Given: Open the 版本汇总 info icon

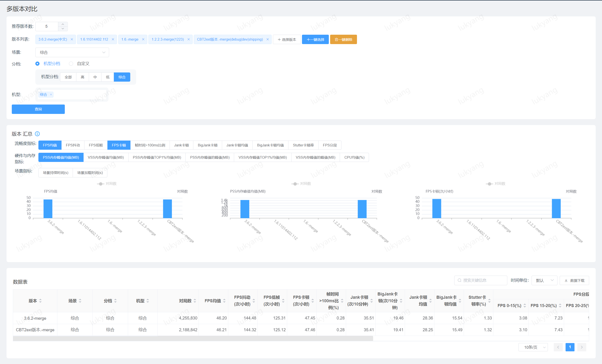Looking at the screenshot, I should point(37,134).
